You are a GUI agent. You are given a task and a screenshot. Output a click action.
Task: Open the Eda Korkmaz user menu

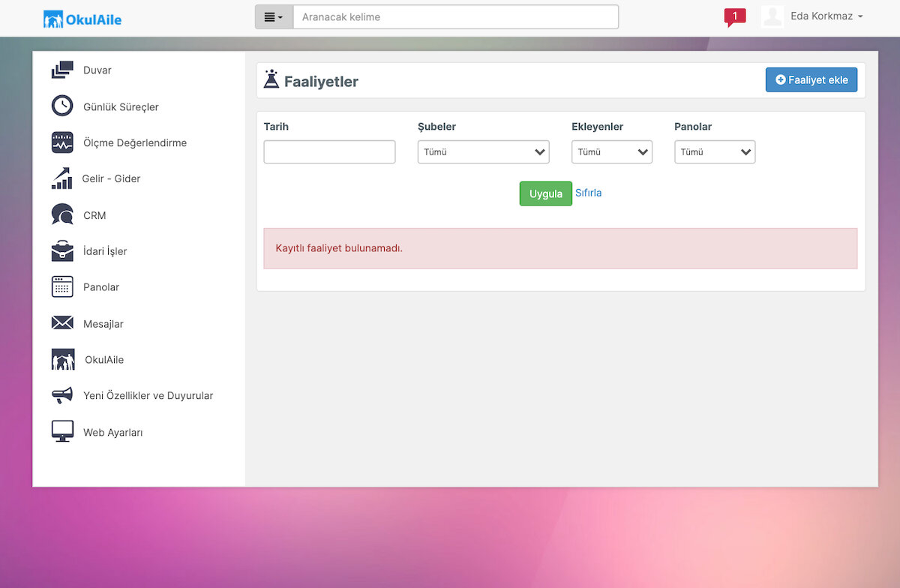tap(826, 16)
